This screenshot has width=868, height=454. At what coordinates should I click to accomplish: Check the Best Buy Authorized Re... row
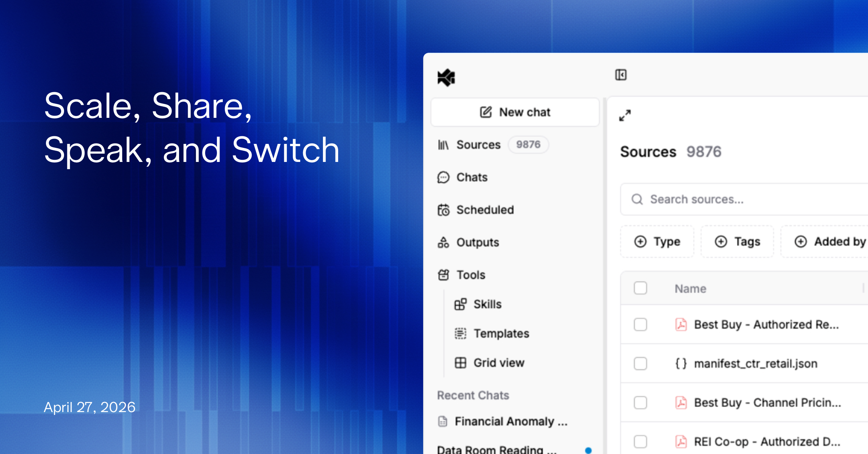(640, 324)
